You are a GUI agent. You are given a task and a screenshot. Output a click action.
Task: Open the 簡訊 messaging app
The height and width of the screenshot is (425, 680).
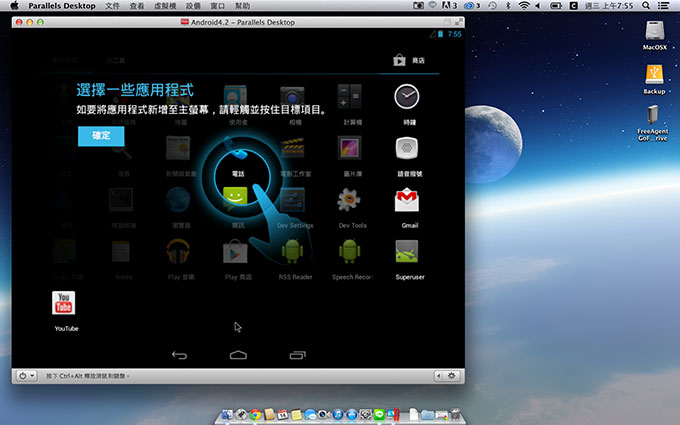[235, 199]
